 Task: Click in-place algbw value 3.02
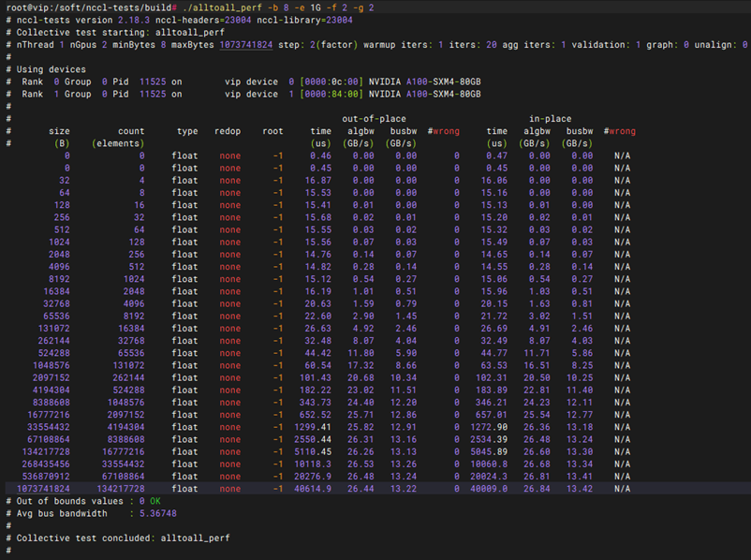(x=539, y=317)
